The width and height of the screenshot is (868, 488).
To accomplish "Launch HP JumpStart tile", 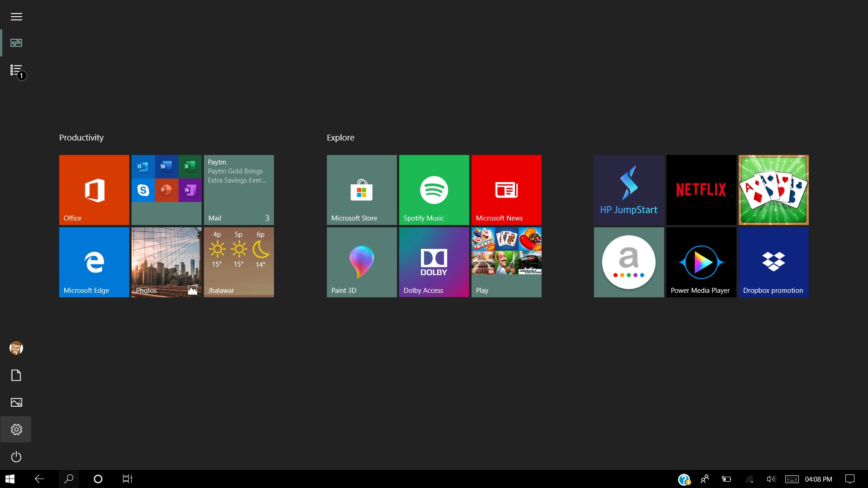I will (629, 190).
